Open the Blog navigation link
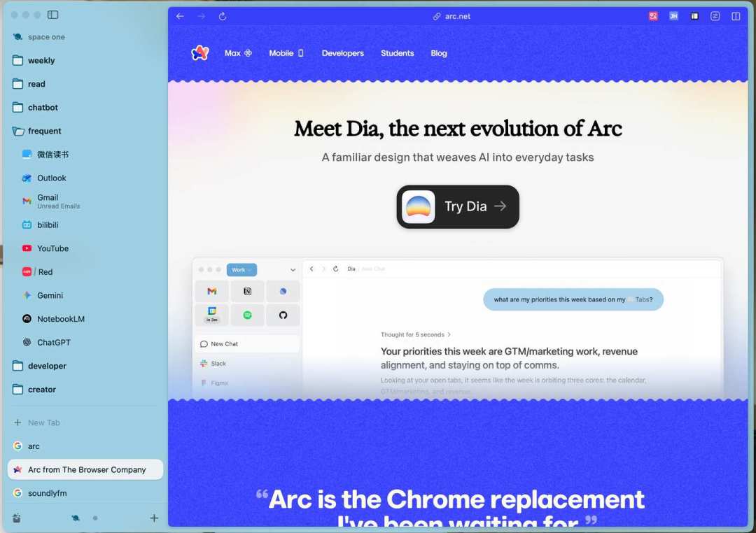The height and width of the screenshot is (533, 756). (x=439, y=53)
